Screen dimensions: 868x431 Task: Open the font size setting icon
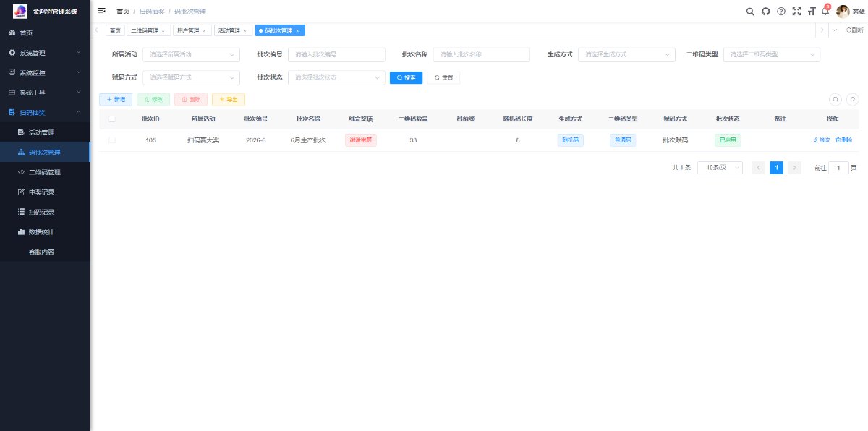click(812, 11)
